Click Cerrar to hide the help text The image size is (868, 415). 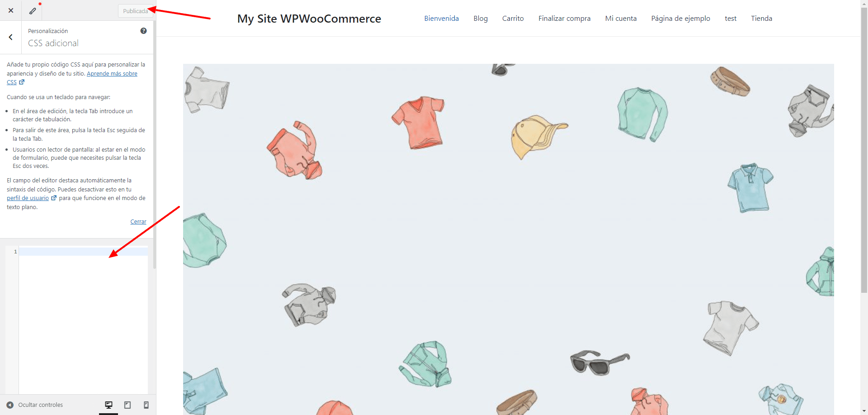[138, 222]
